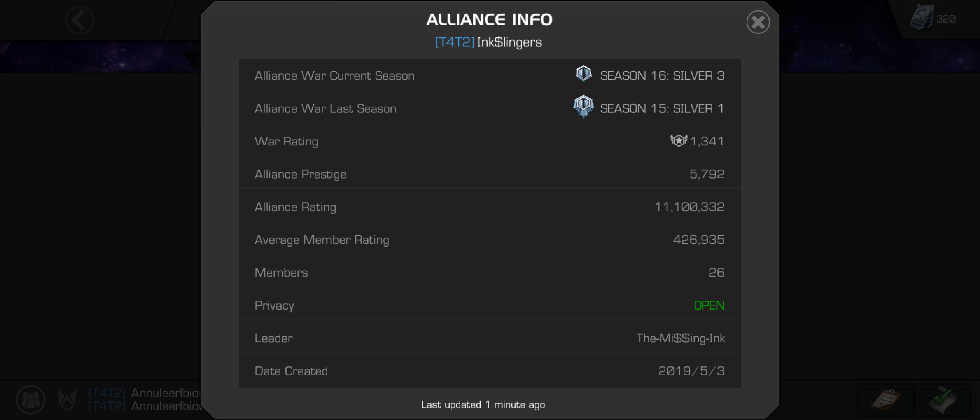Tap the green checkmark icon
The width and height of the screenshot is (980, 420).
point(943,400)
